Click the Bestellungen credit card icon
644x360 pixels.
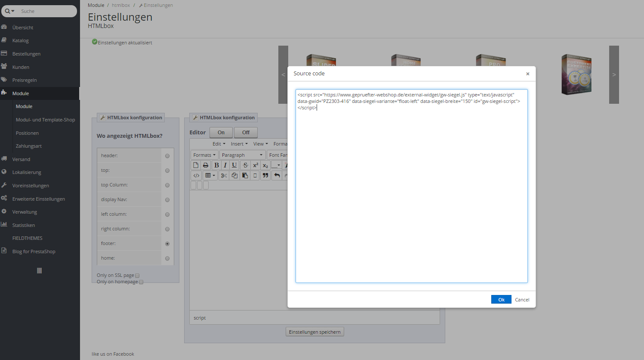[4, 53]
